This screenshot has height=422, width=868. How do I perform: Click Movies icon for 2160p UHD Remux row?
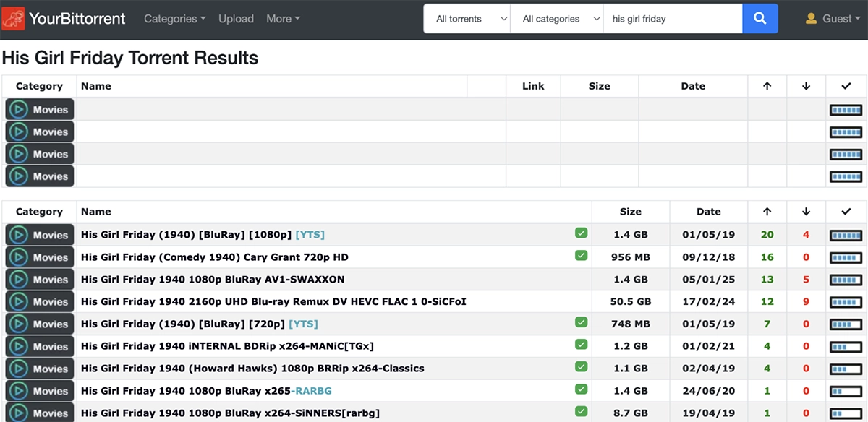pos(40,302)
